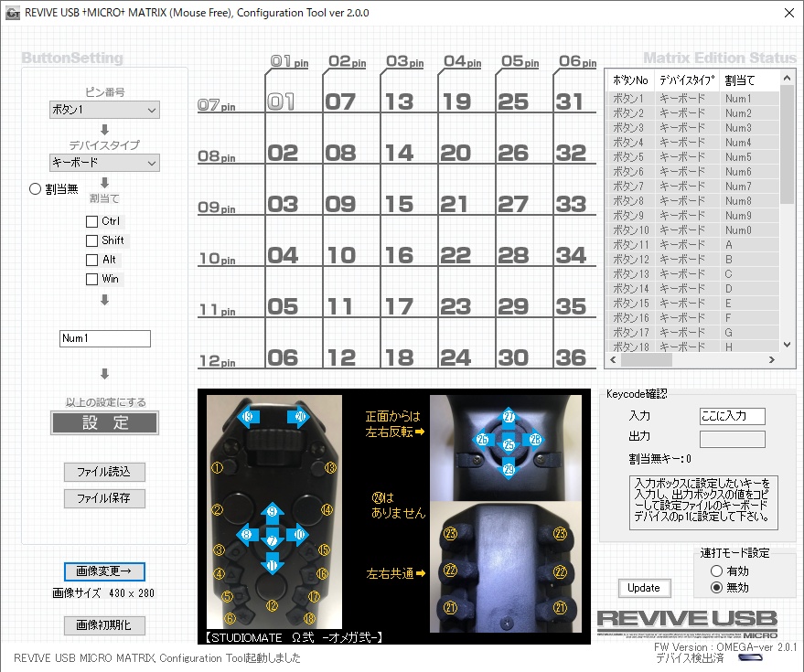Select the ボタン10 Num0 row in status list
This screenshot has height=672, width=804.
[x=693, y=230]
